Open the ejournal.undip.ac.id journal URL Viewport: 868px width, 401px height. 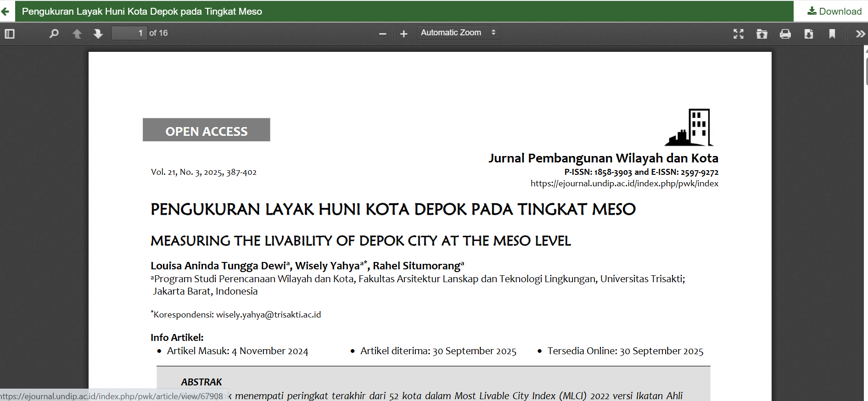(624, 184)
